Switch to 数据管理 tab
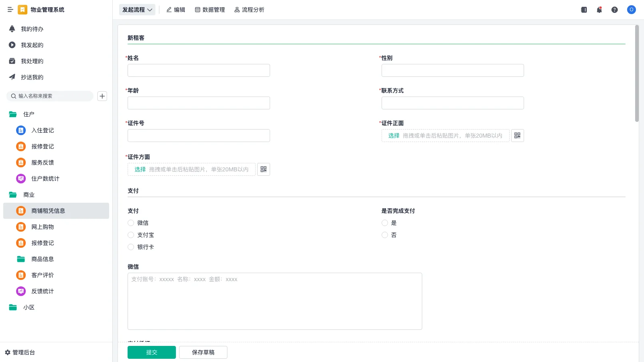Viewport: 644px width, 362px height. [210, 10]
